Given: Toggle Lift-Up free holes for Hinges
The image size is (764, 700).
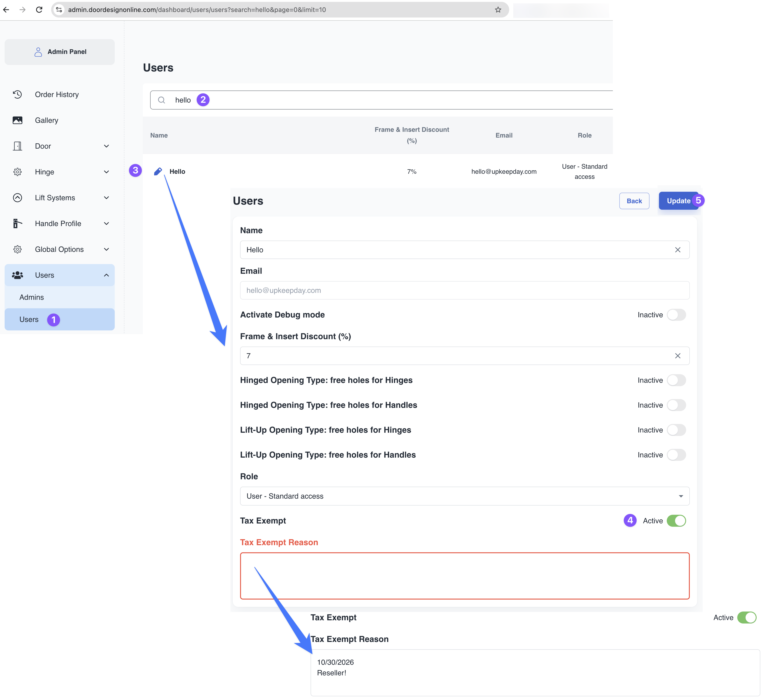Looking at the screenshot, I should (x=676, y=430).
